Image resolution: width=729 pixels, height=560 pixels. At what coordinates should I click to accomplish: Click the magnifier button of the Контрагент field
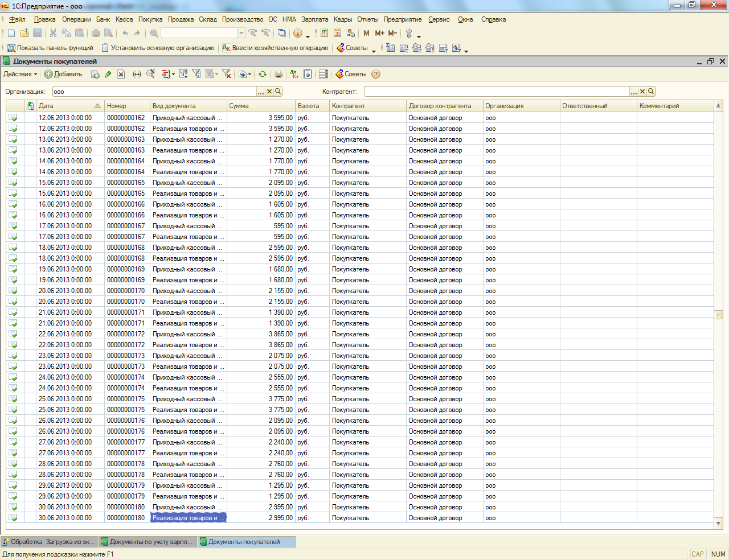pos(651,92)
